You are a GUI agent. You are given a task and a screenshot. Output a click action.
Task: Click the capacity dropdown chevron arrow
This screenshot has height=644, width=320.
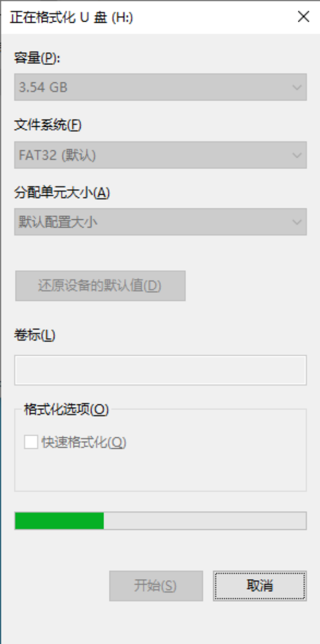[x=296, y=88]
